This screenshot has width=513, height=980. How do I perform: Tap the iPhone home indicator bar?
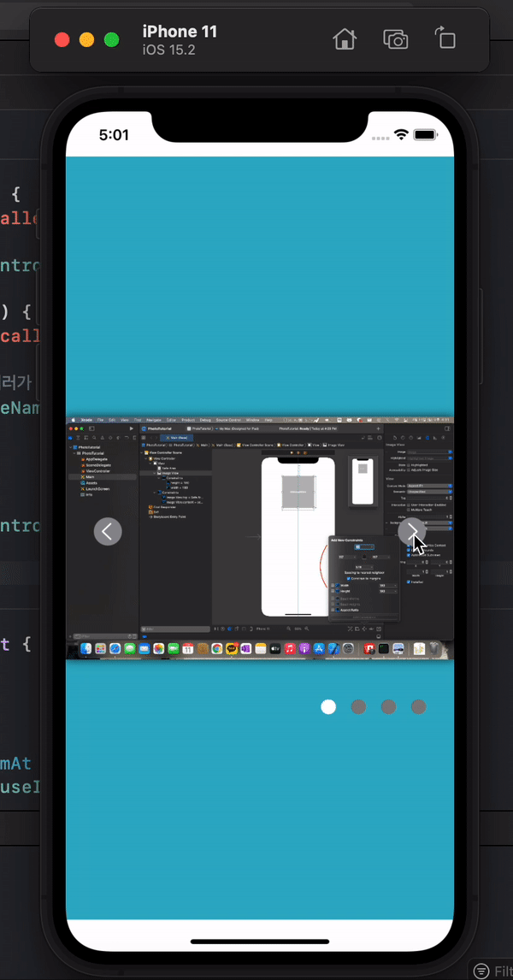click(x=260, y=942)
